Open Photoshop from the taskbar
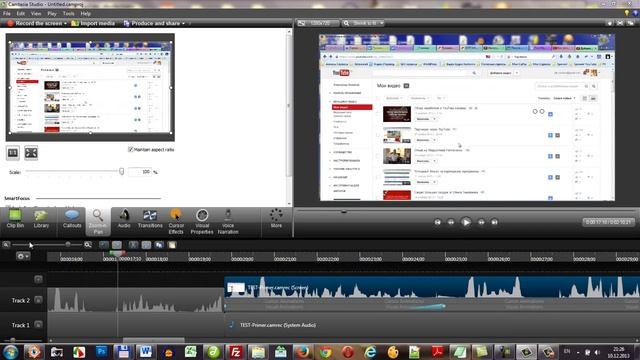Viewport: 640px width, 360px height. tap(101, 352)
